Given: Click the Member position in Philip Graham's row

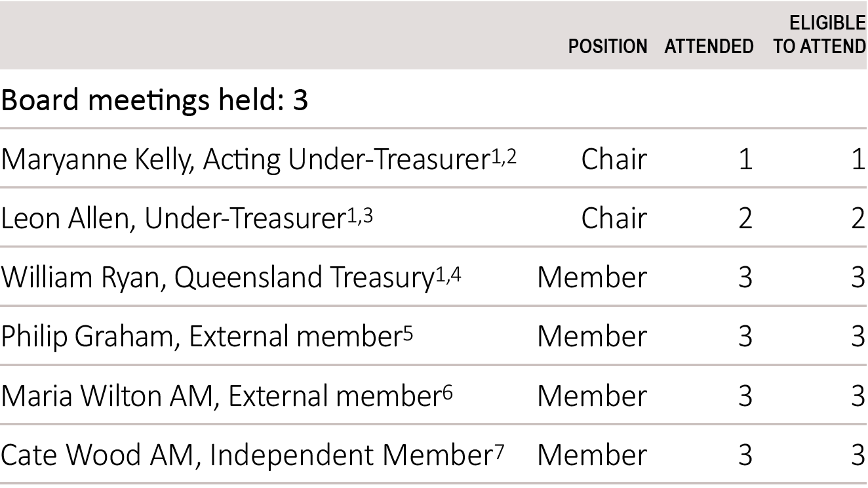Looking at the screenshot, I should tap(592, 336).
